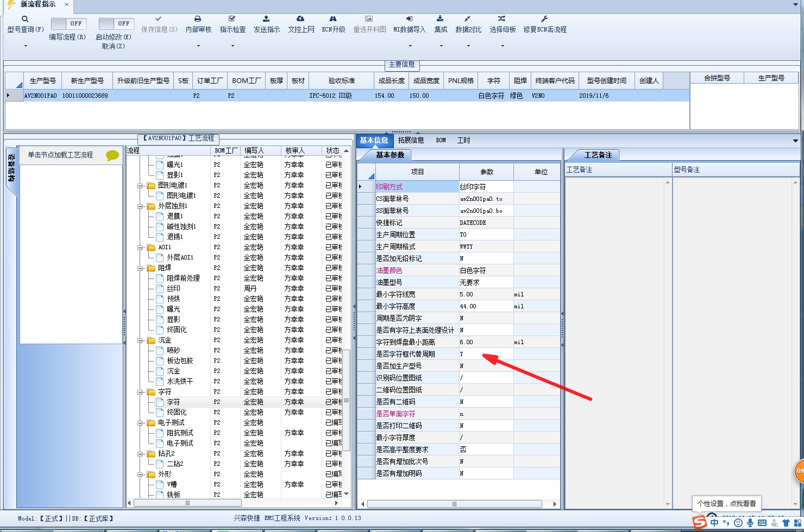This screenshot has width=804, height=532.
Task: Click 个性设置，点我看看 tooltip
Action: pyautogui.click(x=726, y=503)
